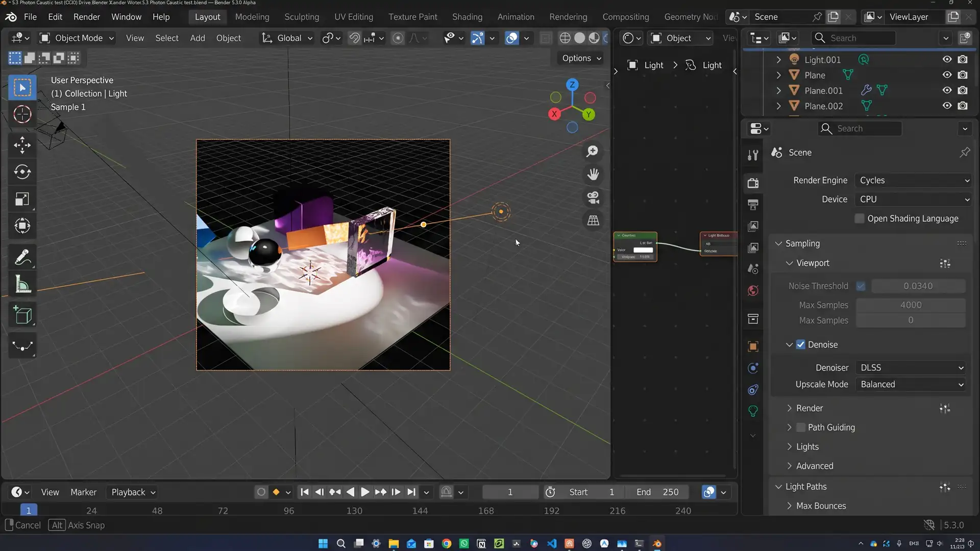
Task: Open Global transform orientation dropdown
Action: pyautogui.click(x=287, y=38)
